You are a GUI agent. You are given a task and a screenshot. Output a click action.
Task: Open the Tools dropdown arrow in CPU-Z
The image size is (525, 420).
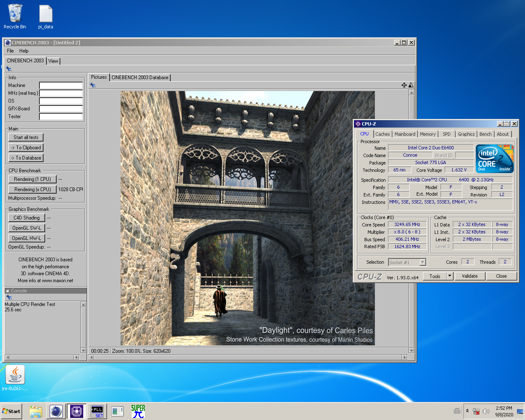450,276
